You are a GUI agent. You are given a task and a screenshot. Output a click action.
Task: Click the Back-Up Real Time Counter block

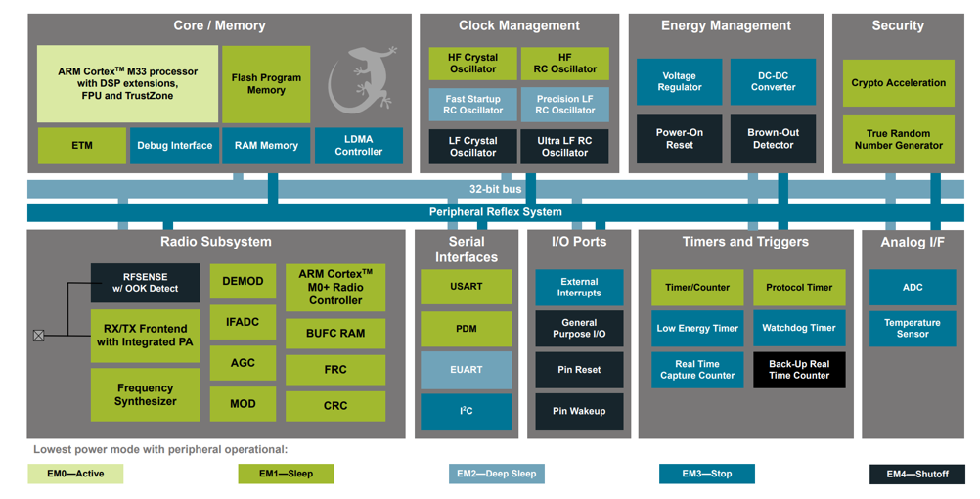[798, 370]
